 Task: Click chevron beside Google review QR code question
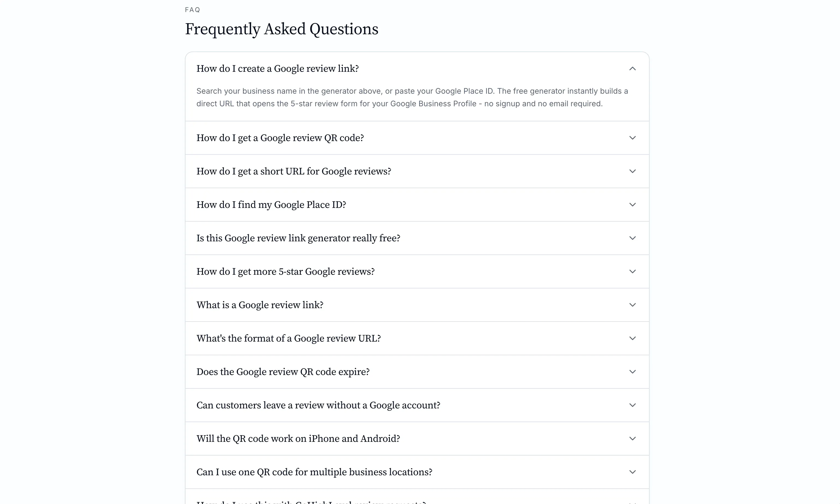click(x=632, y=138)
